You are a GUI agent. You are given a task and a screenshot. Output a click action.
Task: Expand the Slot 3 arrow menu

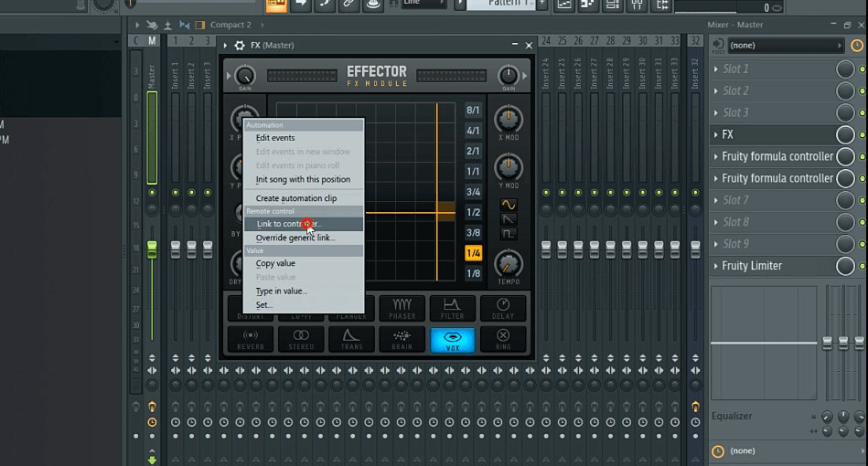click(x=716, y=112)
